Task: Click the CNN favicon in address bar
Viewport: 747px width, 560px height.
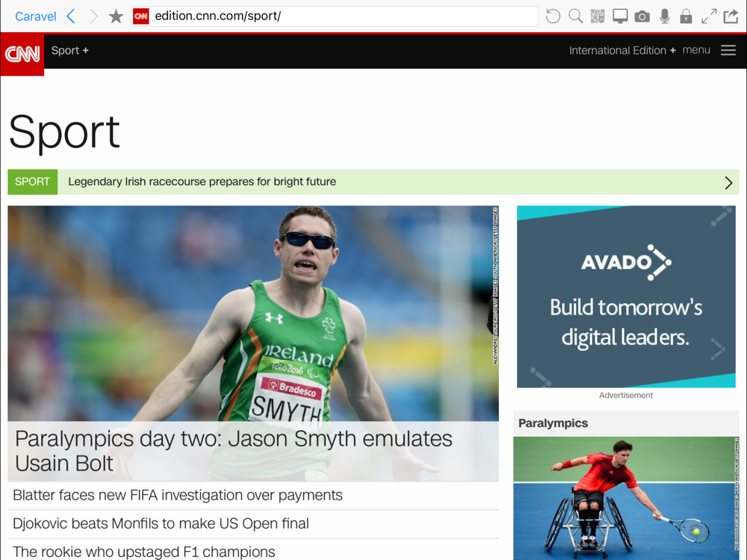Action: pyautogui.click(x=141, y=16)
